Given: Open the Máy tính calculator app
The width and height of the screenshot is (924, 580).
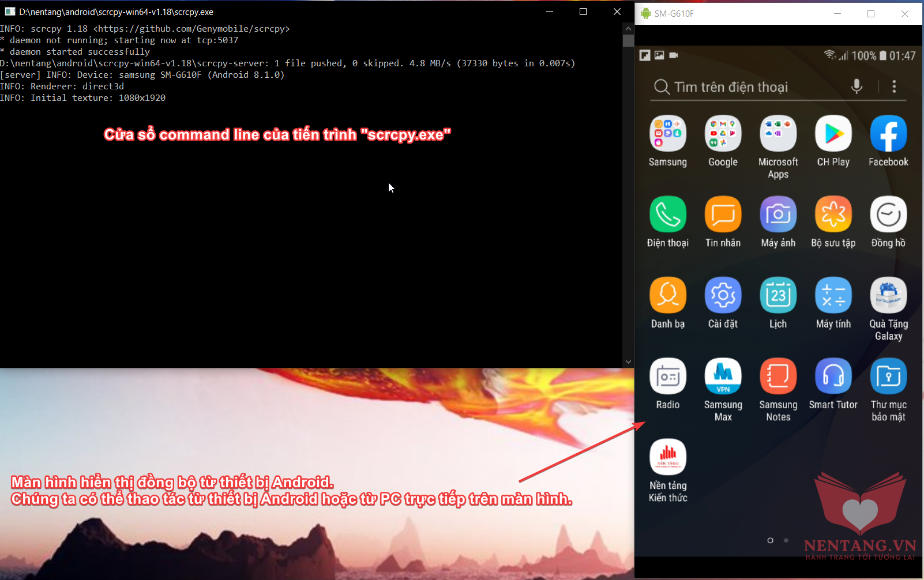Looking at the screenshot, I should click(833, 295).
